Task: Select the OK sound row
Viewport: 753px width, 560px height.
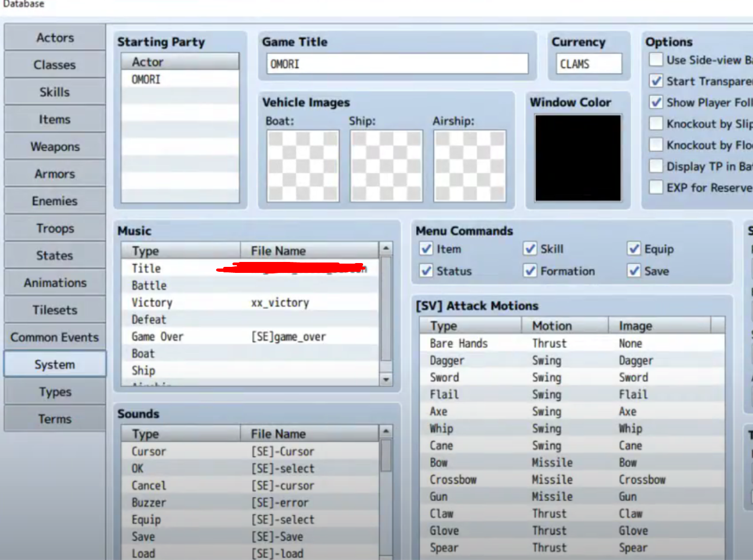Action: 250,468
